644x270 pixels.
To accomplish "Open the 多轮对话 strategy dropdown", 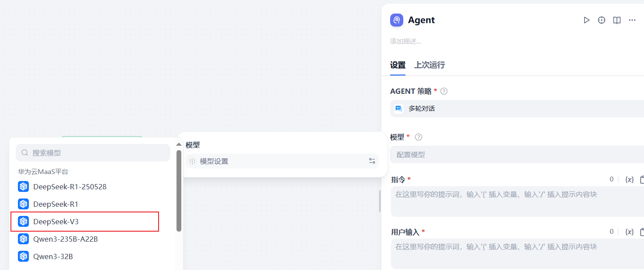I will tap(516, 109).
